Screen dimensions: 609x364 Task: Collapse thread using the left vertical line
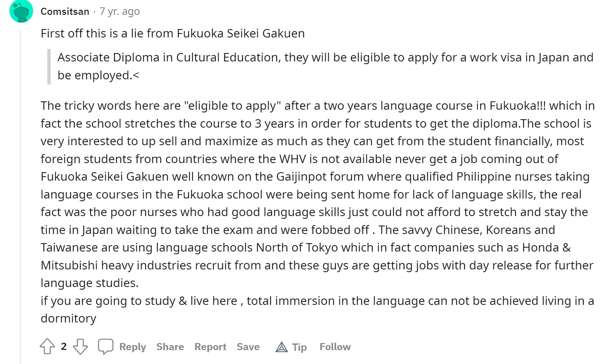(x=21, y=196)
